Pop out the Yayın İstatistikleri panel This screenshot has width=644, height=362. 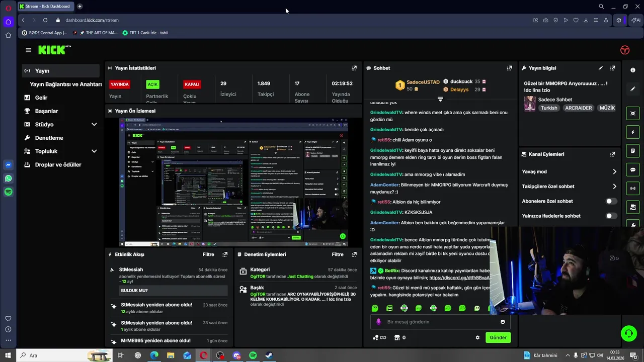pyautogui.click(x=354, y=68)
